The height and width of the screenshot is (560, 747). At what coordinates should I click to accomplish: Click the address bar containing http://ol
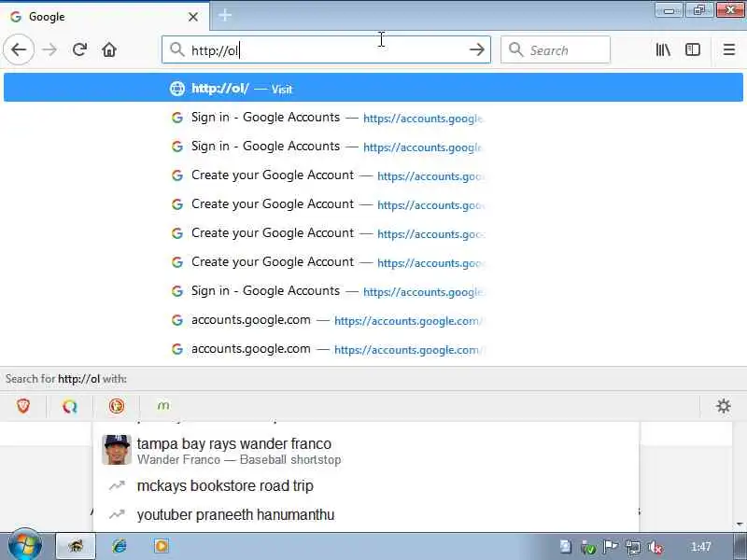(326, 49)
